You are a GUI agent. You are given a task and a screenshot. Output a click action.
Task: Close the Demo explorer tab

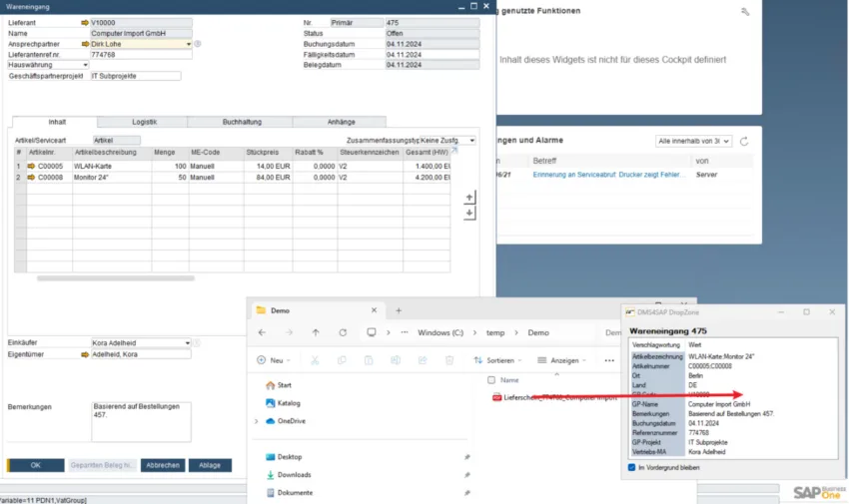374,310
